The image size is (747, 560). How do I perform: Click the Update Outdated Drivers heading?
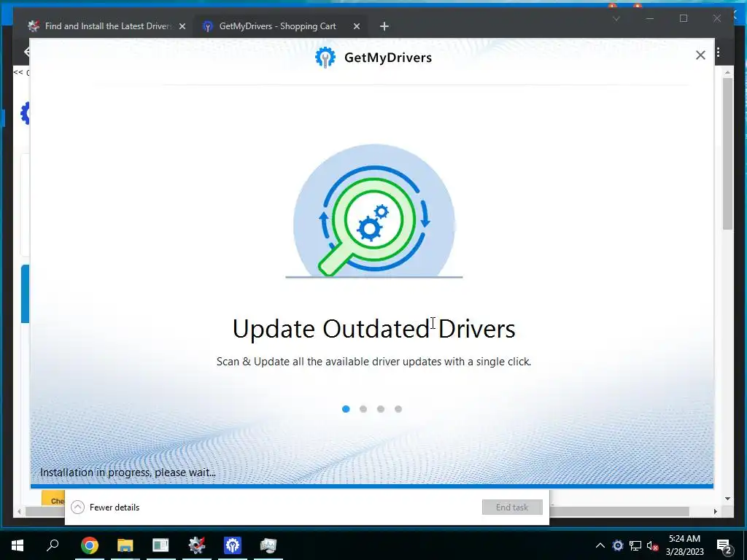click(374, 329)
